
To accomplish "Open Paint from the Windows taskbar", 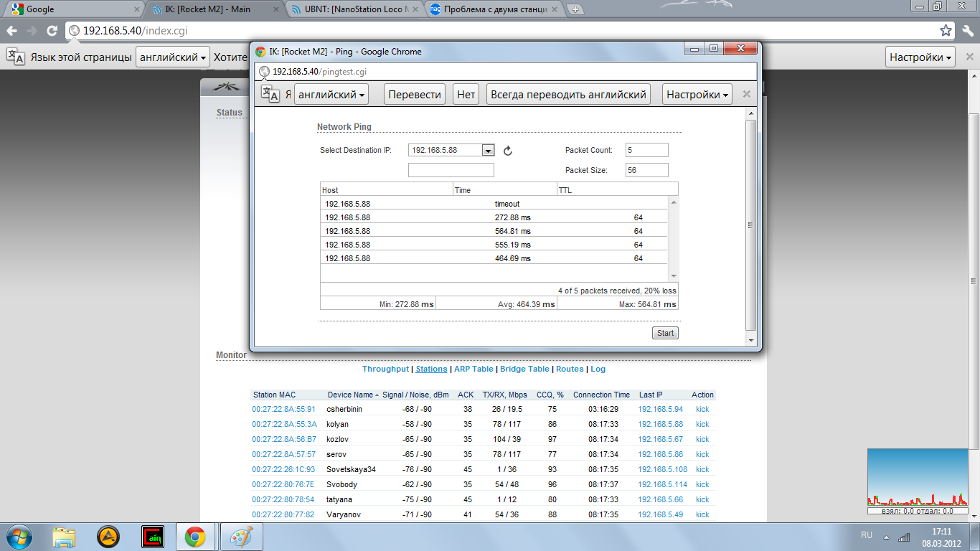I will pyautogui.click(x=241, y=537).
